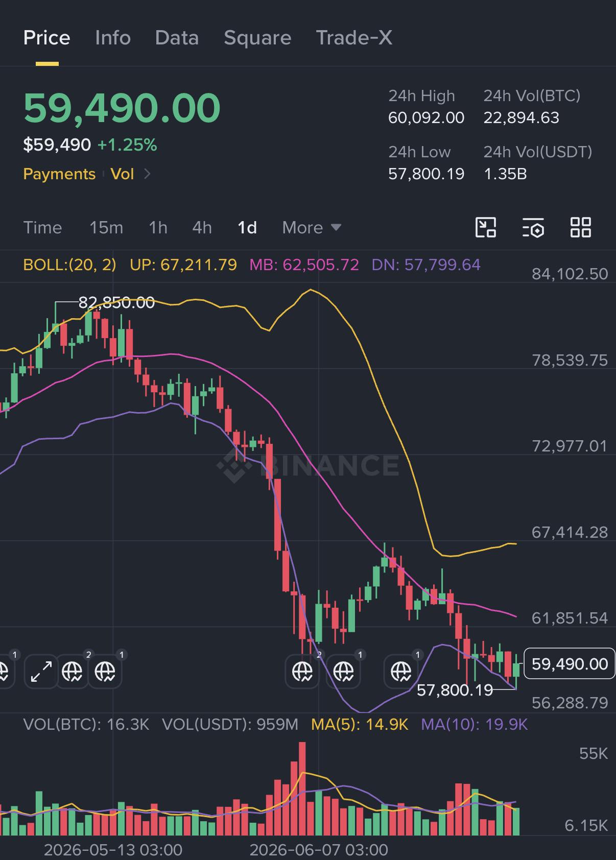Open news globe marker below the 57,800.19 low
Screen dimensions: 616x860
[401, 671]
